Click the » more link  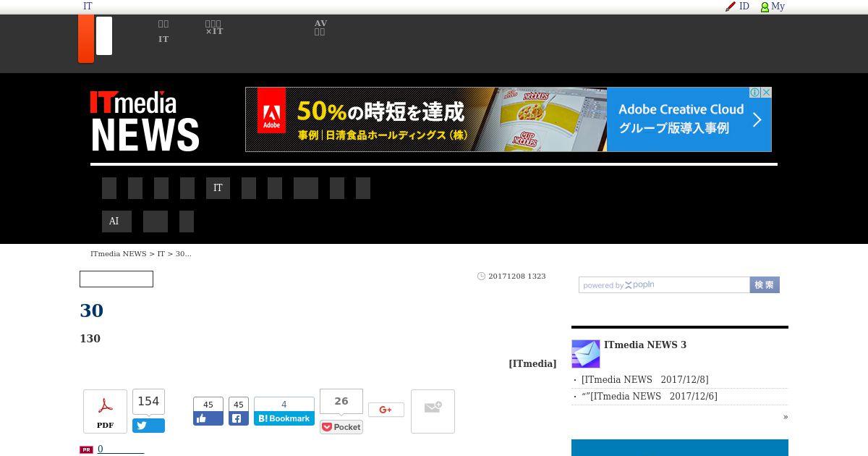(786, 417)
